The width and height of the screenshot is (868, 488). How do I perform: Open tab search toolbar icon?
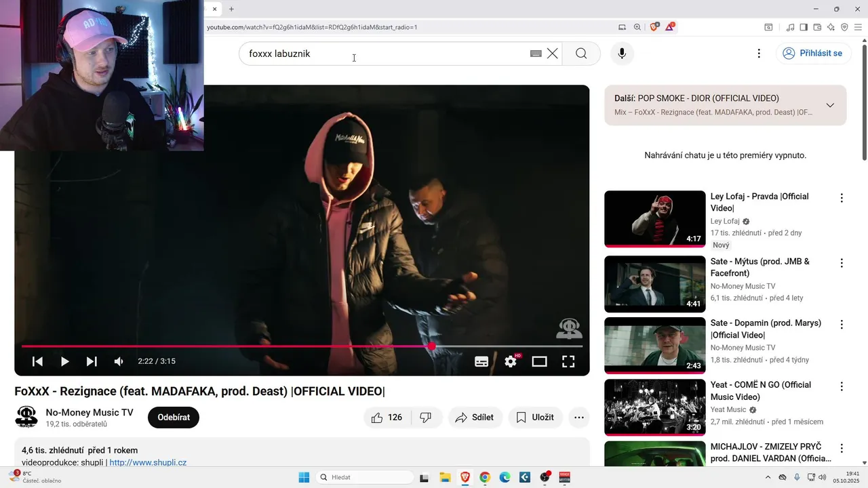(x=768, y=27)
